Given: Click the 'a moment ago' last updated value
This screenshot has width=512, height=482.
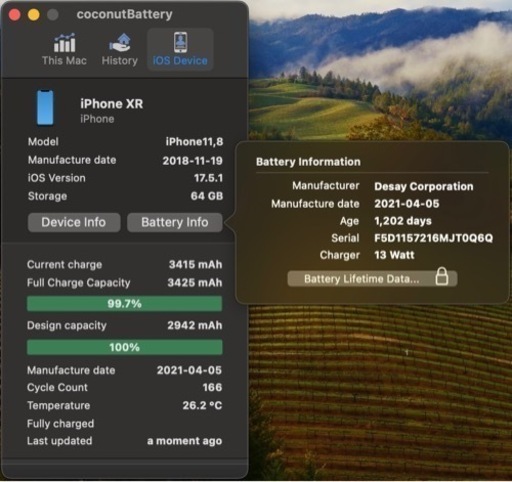Looking at the screenshot, I should coord(184,441).
